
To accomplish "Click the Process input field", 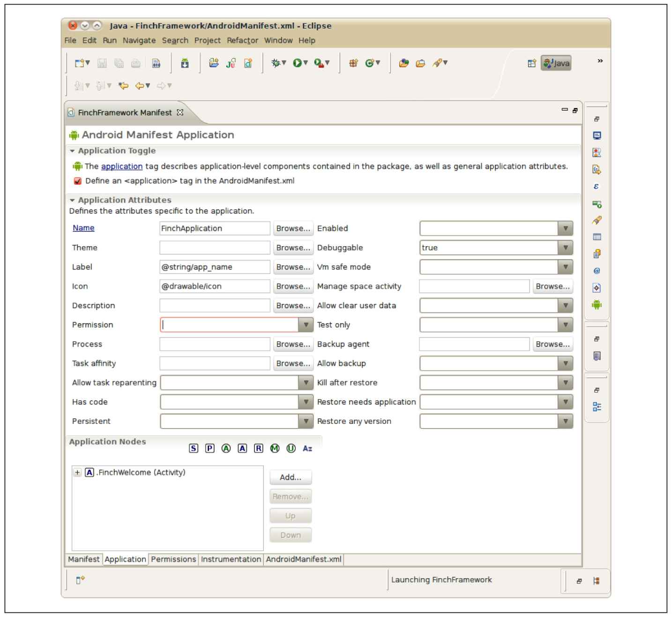I will (215, 344).
